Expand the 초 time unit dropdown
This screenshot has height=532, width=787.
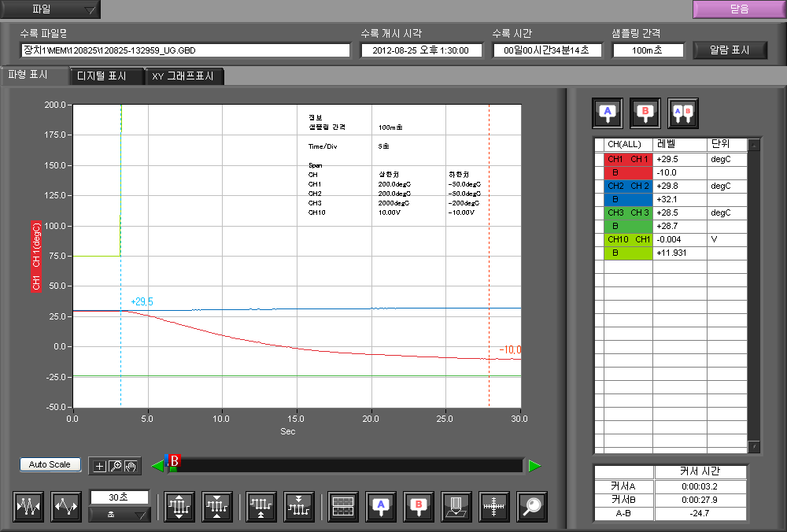120,515
